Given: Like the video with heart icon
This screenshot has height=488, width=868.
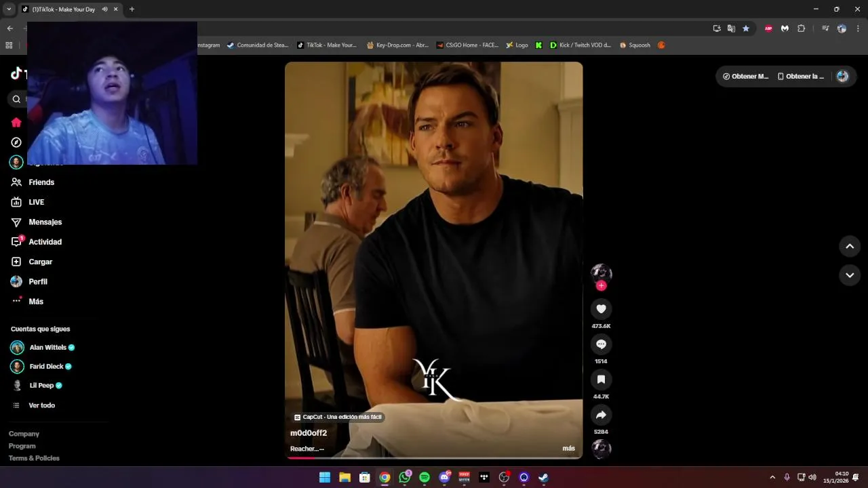Looking at the screenshot, I should (601, 309).
